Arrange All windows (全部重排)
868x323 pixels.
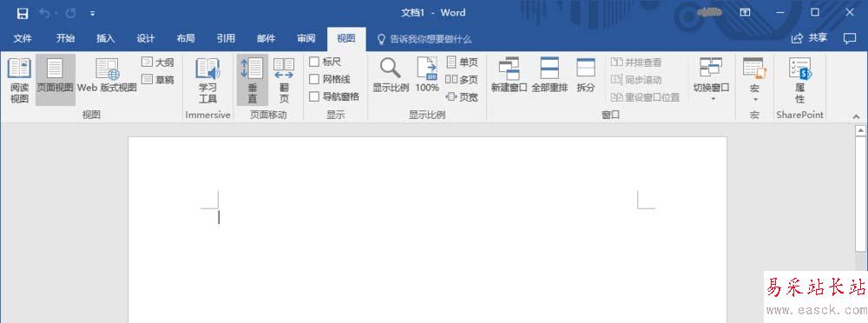549,76
